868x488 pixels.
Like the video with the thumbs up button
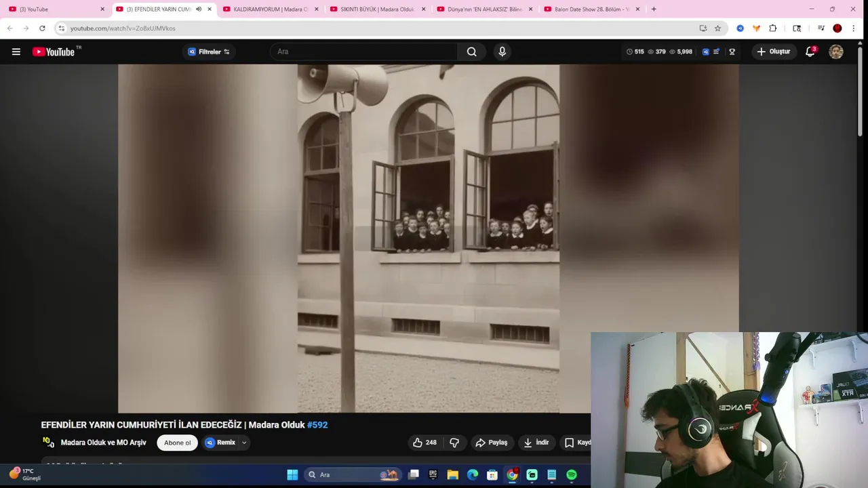pyautogui.click(x=425, y=443)
